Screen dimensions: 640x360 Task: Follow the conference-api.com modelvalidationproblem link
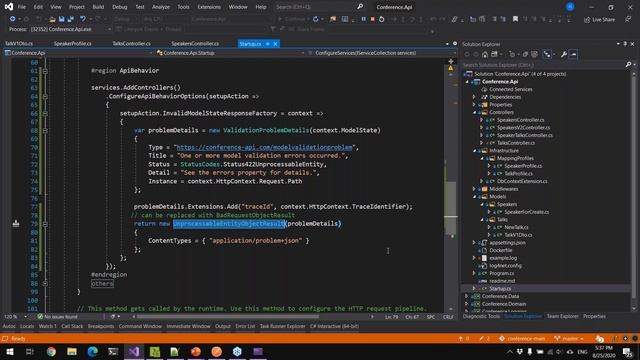click(x=264, y=147)
